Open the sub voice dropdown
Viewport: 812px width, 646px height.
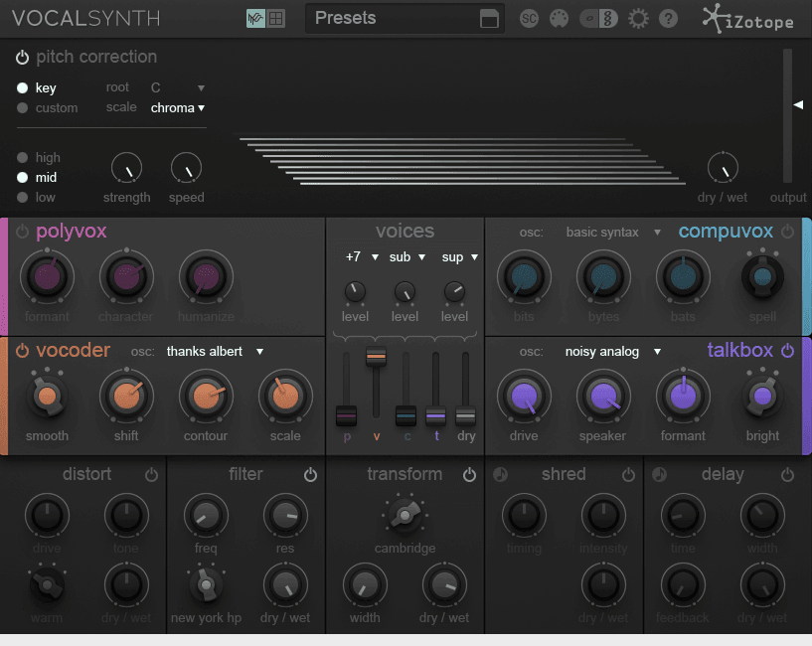(407, 257)
